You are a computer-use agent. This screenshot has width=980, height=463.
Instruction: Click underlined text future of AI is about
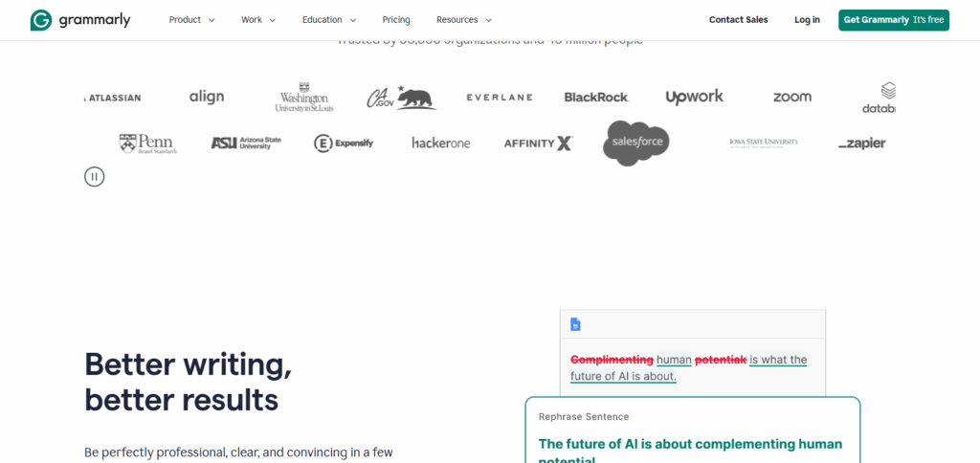[623, 376]
